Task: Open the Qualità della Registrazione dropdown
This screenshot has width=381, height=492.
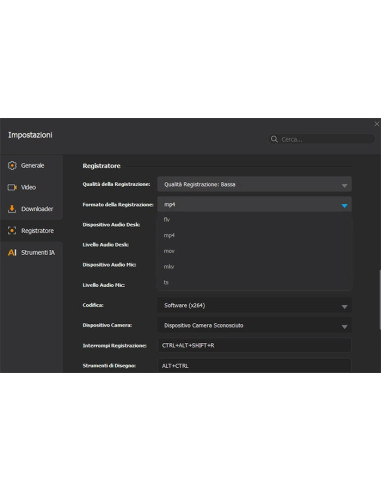Action: pos(254,184)
